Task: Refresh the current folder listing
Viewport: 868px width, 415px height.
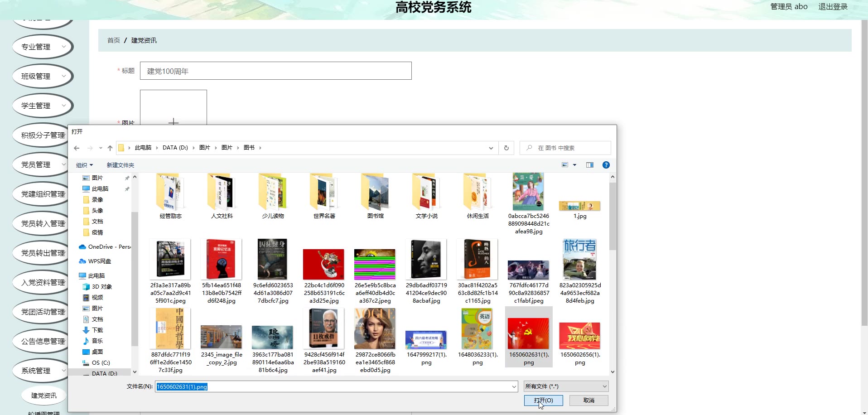Action: pos(506,148)
